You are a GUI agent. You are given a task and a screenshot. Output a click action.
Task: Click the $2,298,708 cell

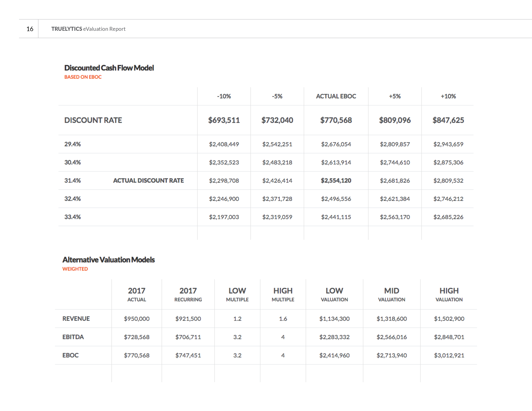[224, 181]
